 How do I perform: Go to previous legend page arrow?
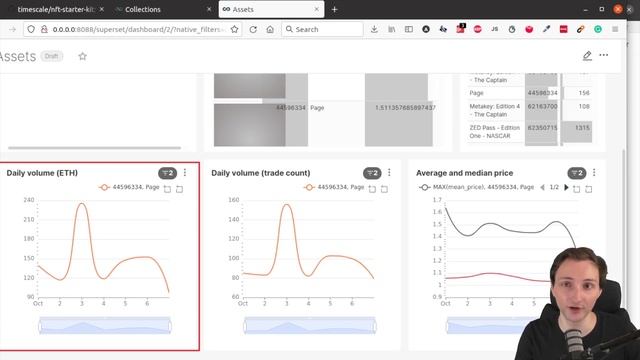pyautogui.click(x=542, y=187)
